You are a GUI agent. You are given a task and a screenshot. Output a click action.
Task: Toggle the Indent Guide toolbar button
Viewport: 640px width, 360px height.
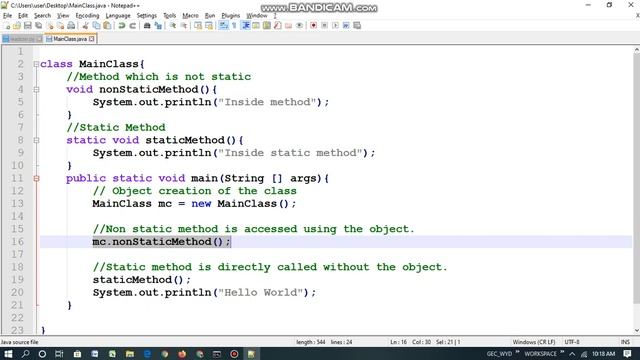[x=246, y=26]
